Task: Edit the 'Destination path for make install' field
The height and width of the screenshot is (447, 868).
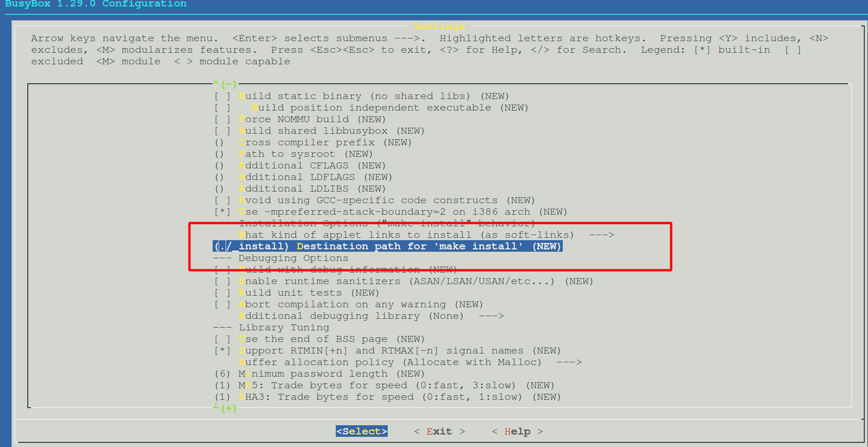Action: [387, 246]
